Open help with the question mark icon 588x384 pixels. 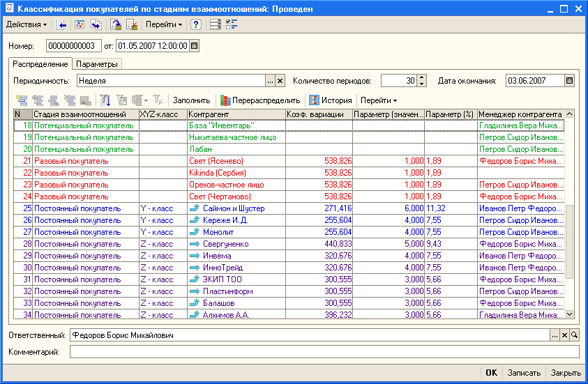click(x=196, y=24)
